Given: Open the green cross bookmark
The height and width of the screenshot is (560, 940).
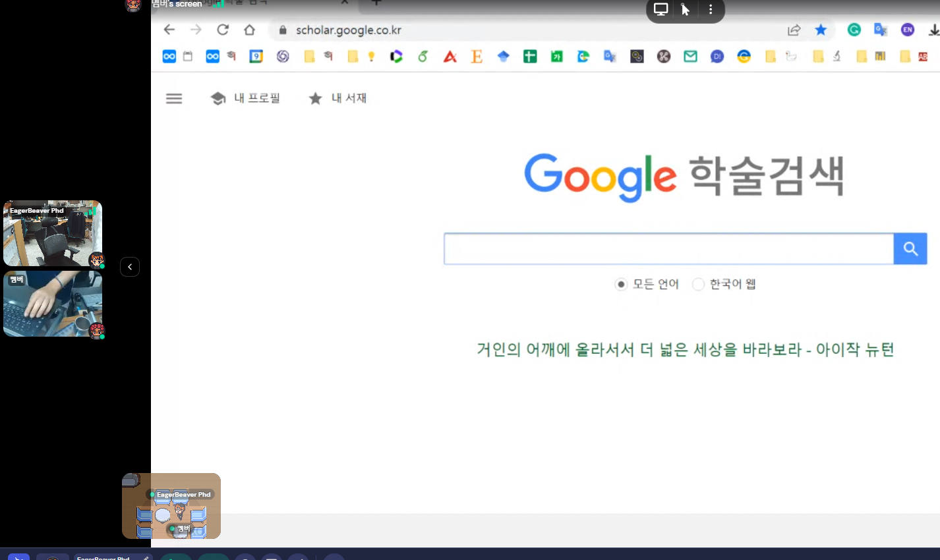Looking at the screenshot, I should point(530,57).
